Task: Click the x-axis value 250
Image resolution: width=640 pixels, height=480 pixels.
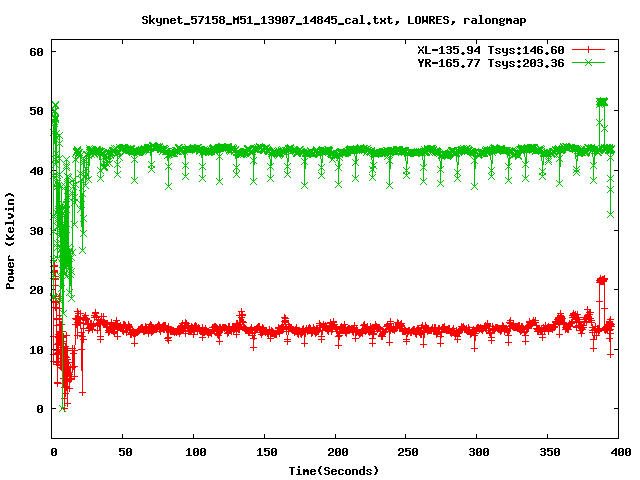Action: 408,452
